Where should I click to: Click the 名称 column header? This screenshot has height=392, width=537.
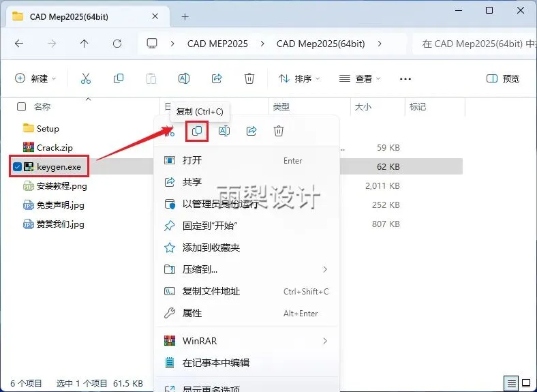coord(42,107)
